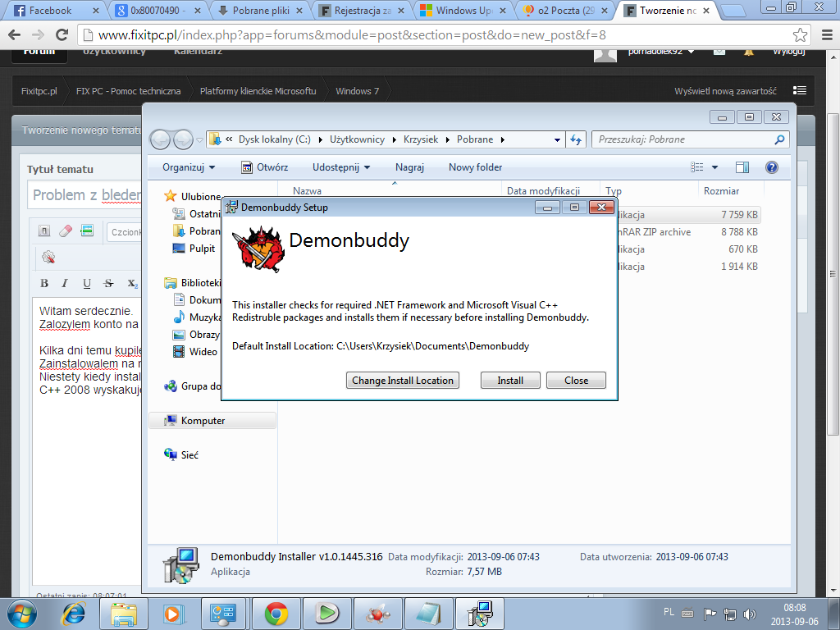
Task: Switch to the Pobrane pliki browser tab
Action: point(260,10)
